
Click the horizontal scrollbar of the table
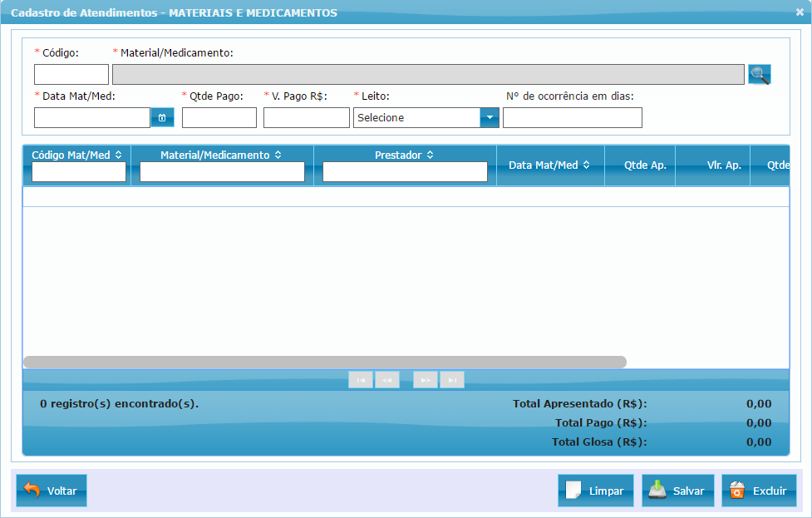[x=324, y=362]
